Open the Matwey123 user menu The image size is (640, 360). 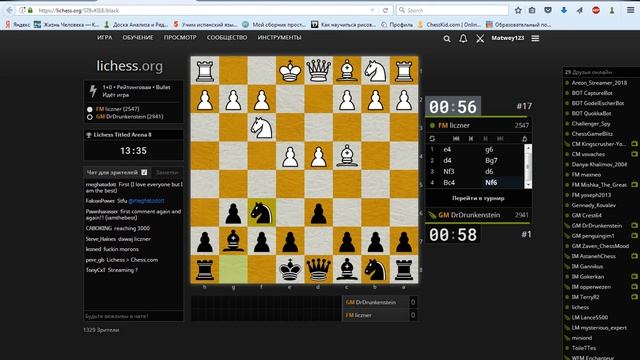pyautogui.click(x=507, y=38)
